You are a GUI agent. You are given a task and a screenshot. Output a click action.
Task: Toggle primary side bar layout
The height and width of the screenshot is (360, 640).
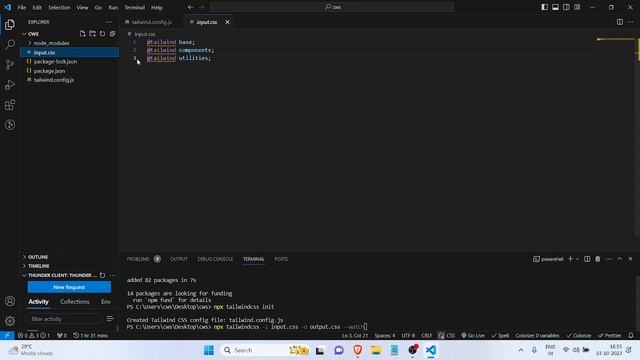pyautogui.click(x=544, y=7)
